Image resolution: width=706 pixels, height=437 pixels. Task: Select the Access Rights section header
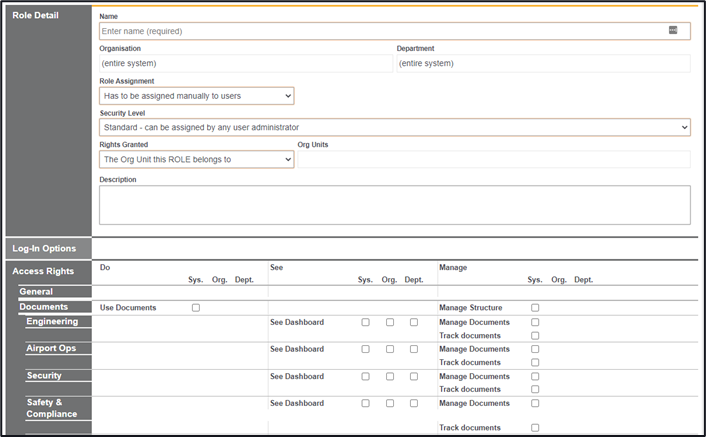point(43,271)
